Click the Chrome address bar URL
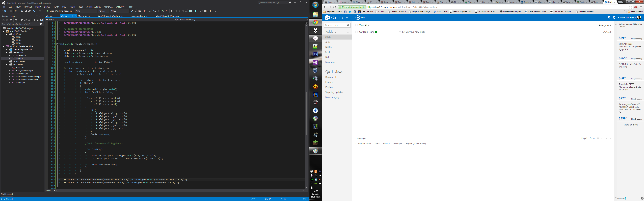The image size is (644, 201). click(x=402, y=7)
